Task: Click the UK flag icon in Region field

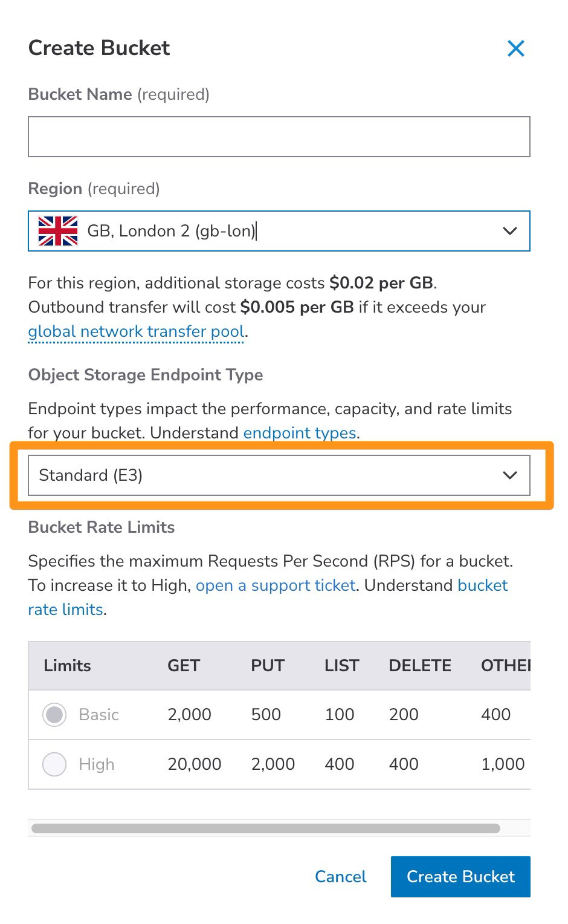Action: [x=58, y=231]
